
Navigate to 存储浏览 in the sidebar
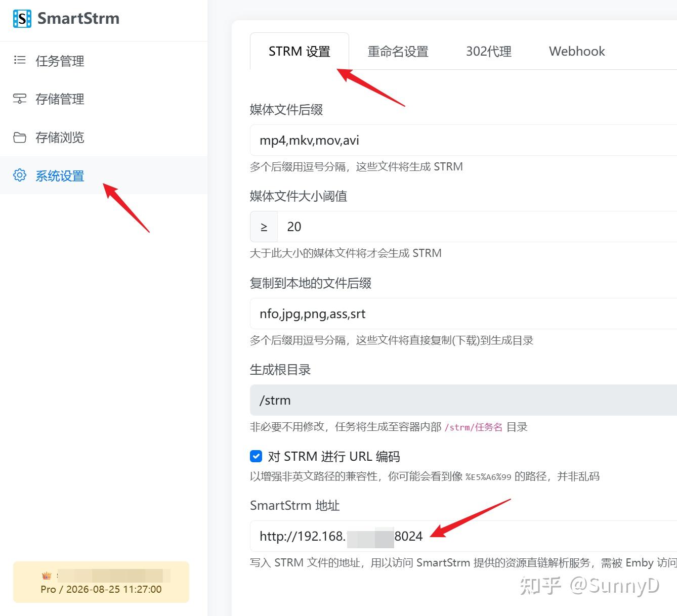click(60, 137)
